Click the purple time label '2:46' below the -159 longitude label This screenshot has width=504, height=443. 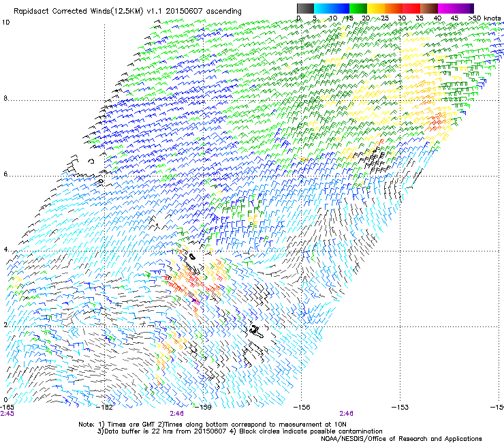point(177,414)
